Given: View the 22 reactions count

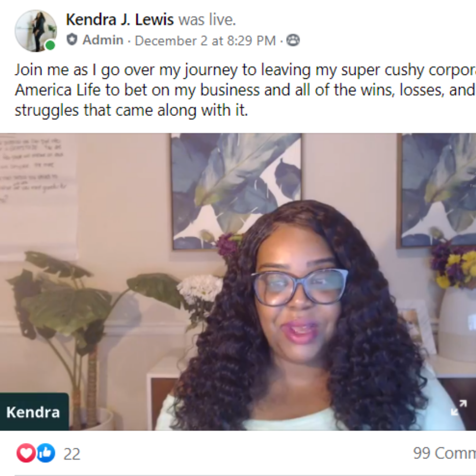Looking at the screenshot, I should (x=72, y=454).
